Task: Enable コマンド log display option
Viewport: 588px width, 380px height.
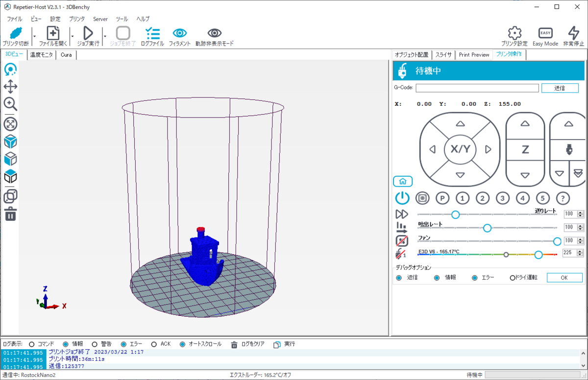Action: 42,344
